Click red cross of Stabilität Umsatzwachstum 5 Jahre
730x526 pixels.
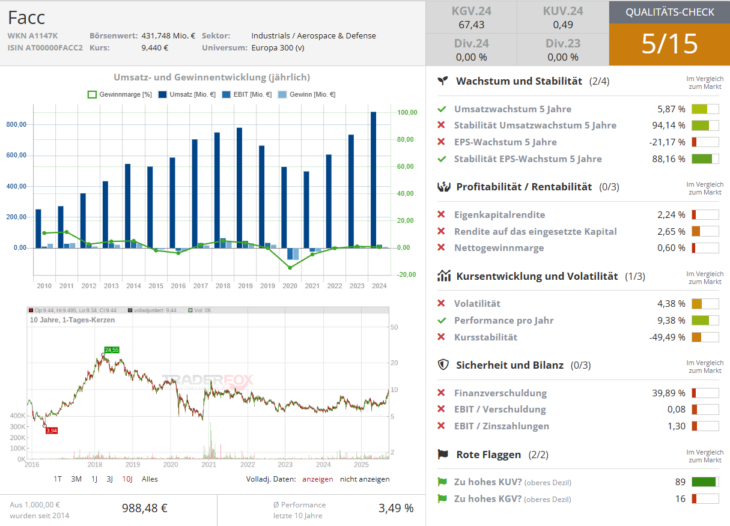(x=441, y=125)
